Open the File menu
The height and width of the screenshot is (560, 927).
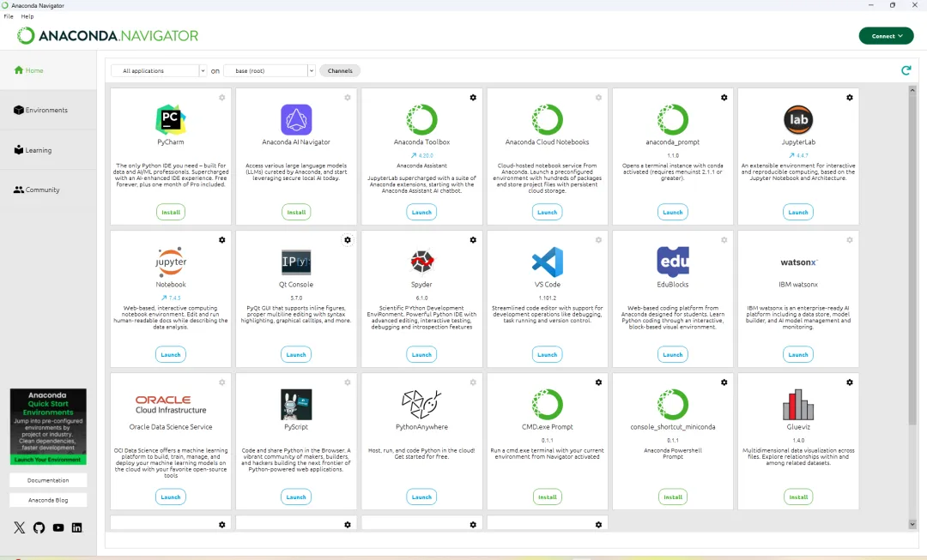(x=9, y=16)
